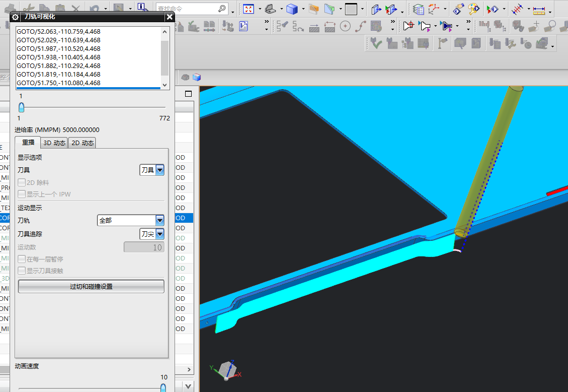Select the shaded cube rendering style icon

(292, 9)
